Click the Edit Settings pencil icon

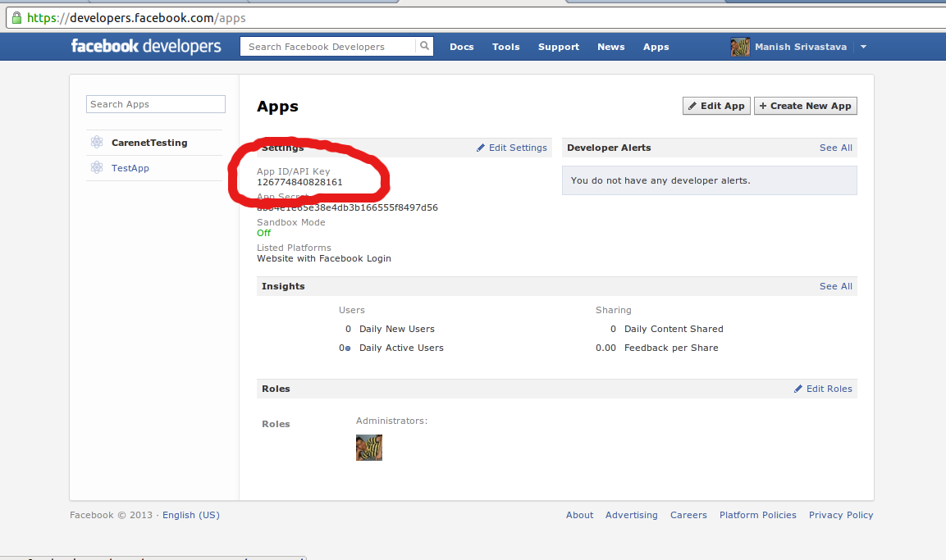tap(481, 148)
